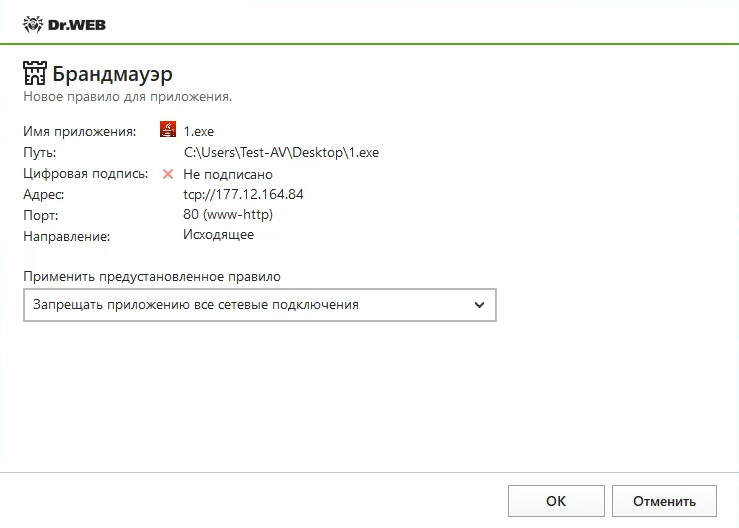The width and height of the screenshot is (739, 528).
Task: Click the Брандмауэр heading
Action: pyautogui.click(x=112, y=74)
